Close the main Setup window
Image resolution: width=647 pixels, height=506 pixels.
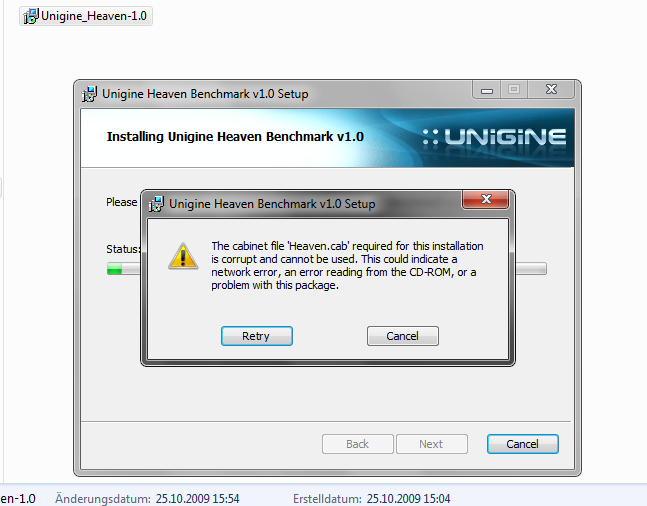551,90
